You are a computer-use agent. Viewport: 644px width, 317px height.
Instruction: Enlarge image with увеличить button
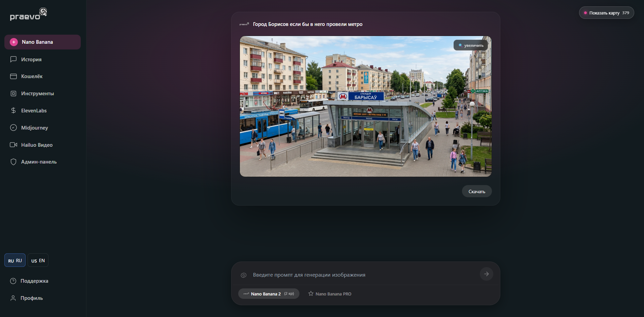click(471, 45)
